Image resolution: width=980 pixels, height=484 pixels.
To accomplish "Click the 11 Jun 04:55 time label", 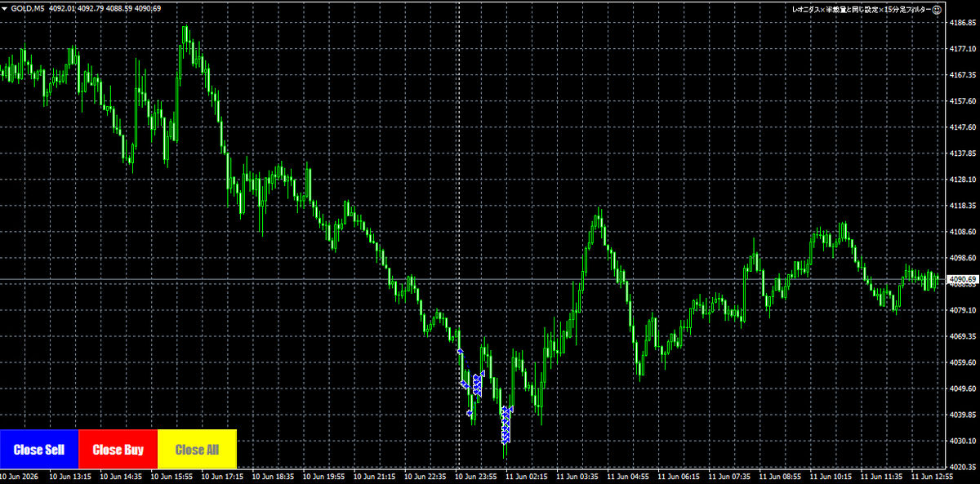I will coord(627,477).
